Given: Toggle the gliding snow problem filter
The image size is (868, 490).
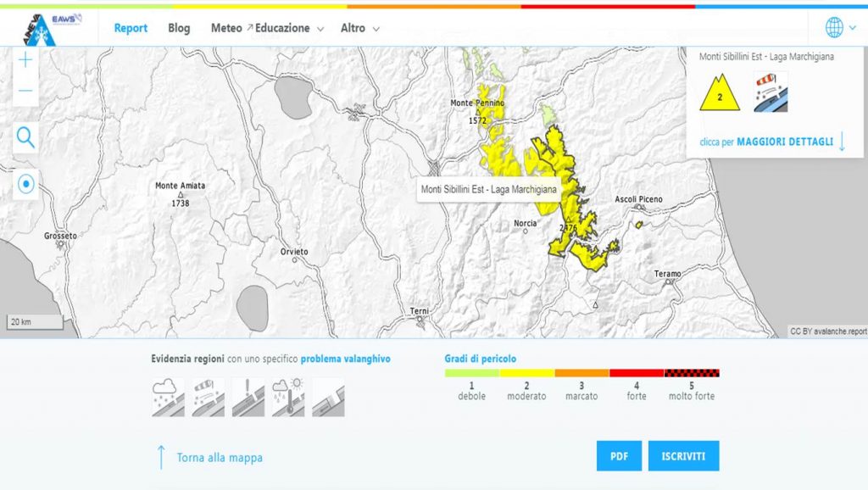Looking at the screenshot, I should pyautogui.click(x=328, y=397).
